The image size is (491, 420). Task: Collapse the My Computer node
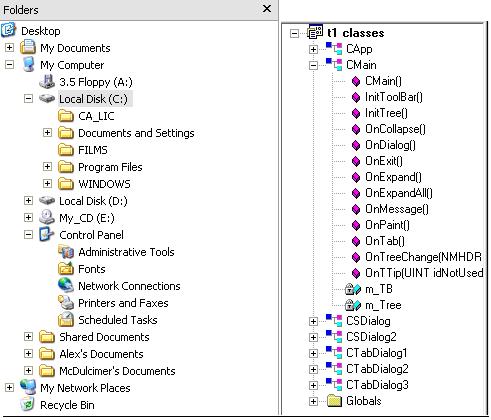(10, 64)
